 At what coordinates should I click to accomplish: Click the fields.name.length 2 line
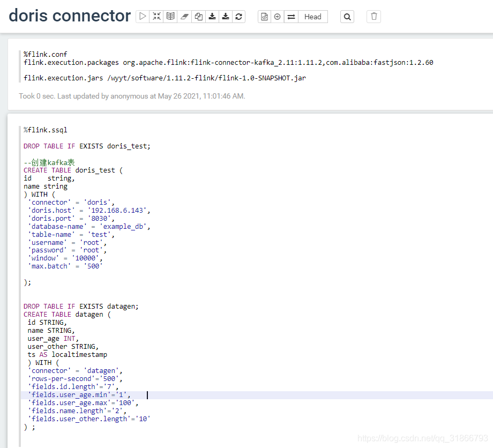click(77, 410)
